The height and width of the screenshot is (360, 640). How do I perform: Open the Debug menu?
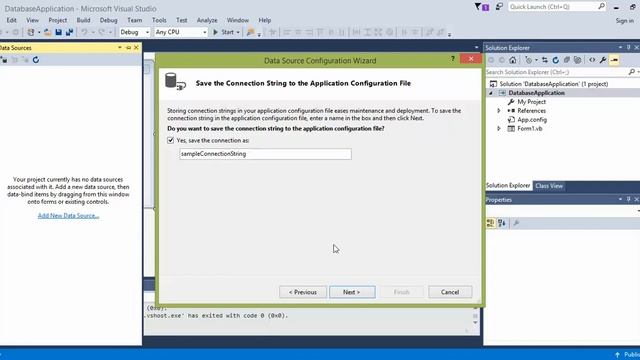108,20
